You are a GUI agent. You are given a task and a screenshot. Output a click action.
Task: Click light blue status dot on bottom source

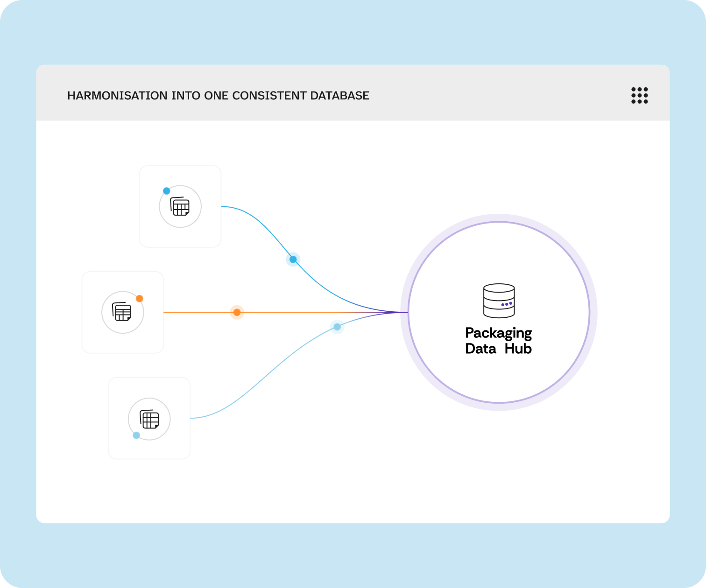[136, 435]
